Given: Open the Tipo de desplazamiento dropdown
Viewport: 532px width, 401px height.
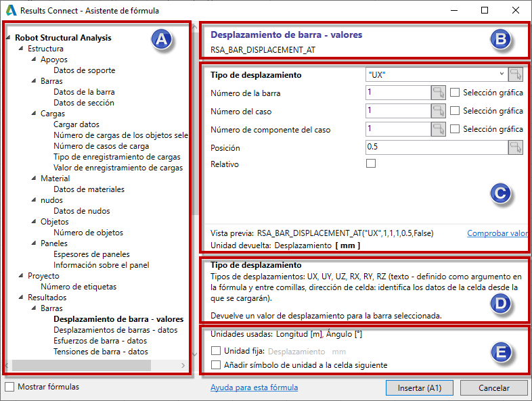Looking at the screenshot, I should coord(502,74).
